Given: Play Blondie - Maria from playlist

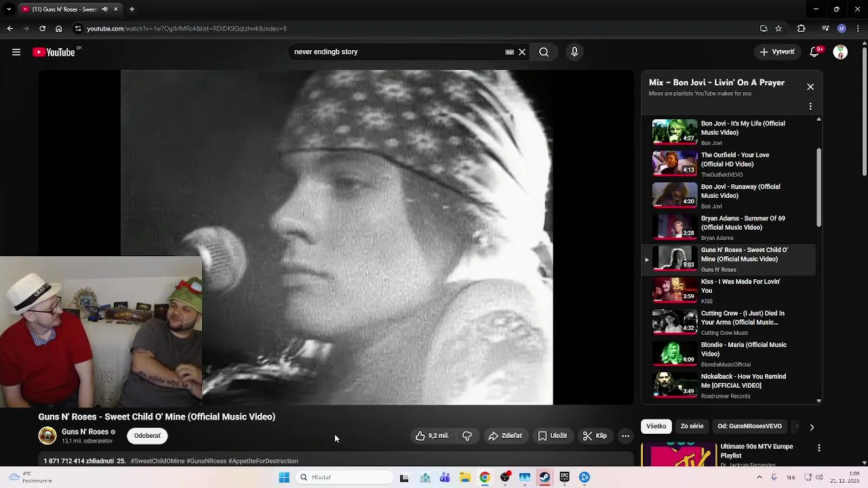Looking at the screenshot, I should [x=729, y=354].
